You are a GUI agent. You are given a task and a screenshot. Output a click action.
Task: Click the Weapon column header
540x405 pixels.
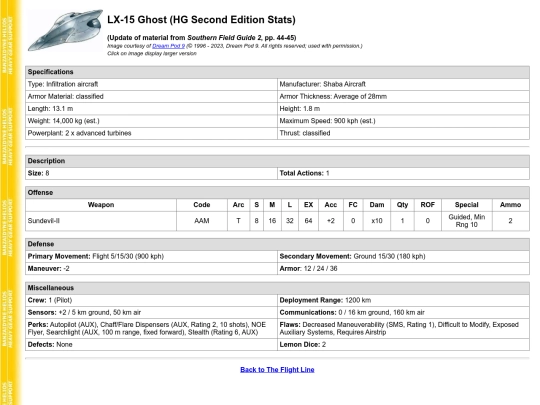[x=101, y=205]
